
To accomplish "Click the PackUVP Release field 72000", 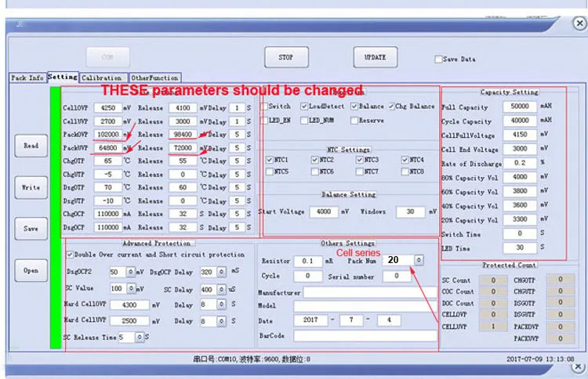I will point(183,148).
